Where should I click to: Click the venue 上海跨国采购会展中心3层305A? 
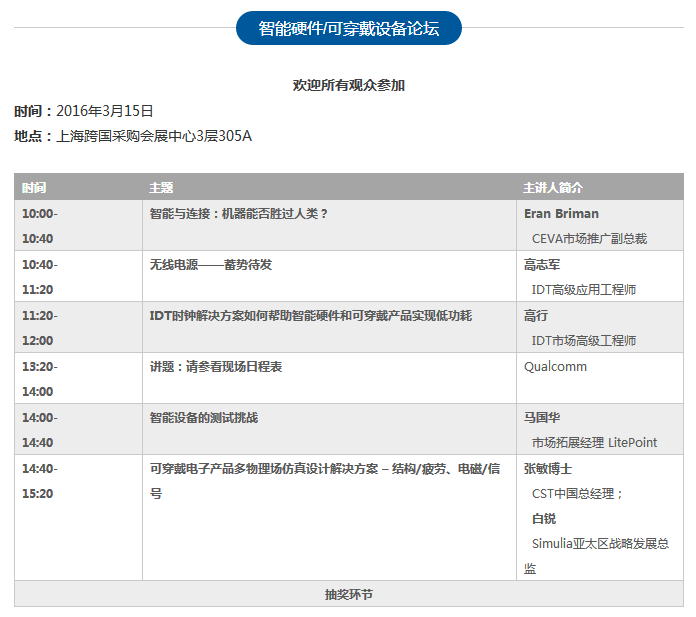pyautogui.click(x=154, y=136)
